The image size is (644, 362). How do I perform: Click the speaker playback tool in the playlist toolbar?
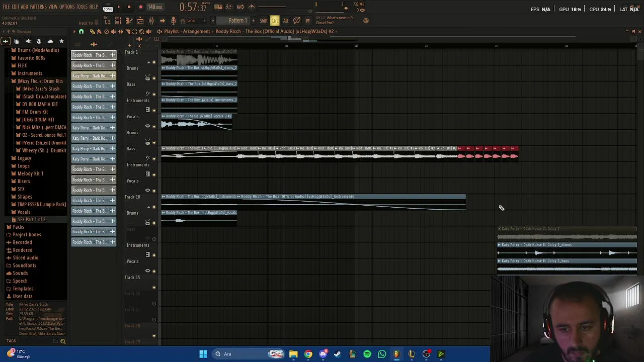[x=148, y=32]
